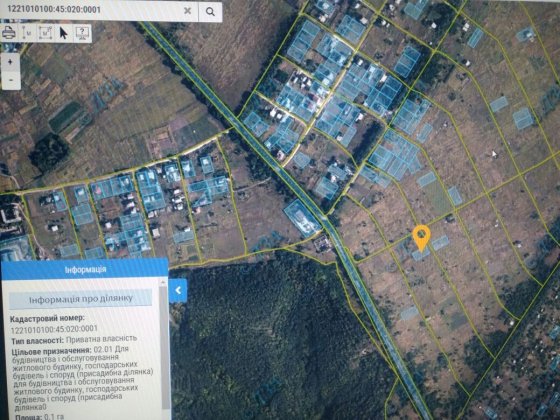Viewport: 560px width, 420px height.
Task: Click the magnifier search button
Action: [x=210, y=12]
